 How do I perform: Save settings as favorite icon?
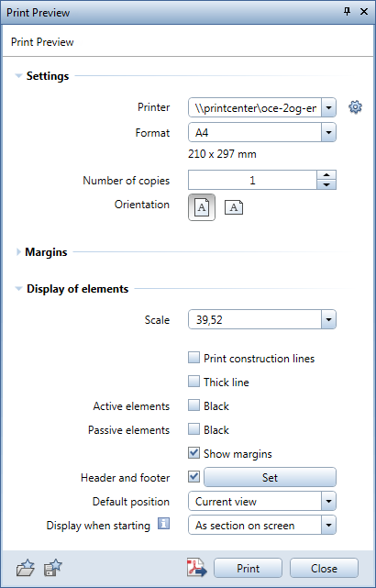click(53, 568)
